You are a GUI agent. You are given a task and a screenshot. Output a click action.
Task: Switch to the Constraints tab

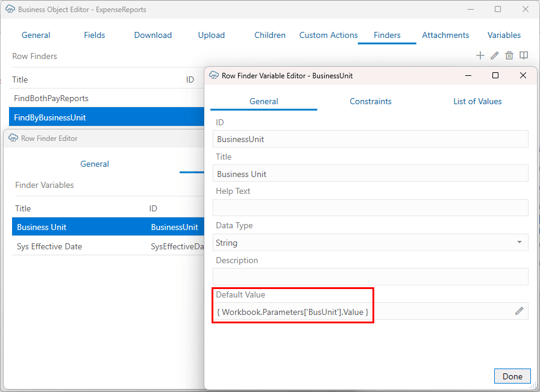[x=370, y=101]
